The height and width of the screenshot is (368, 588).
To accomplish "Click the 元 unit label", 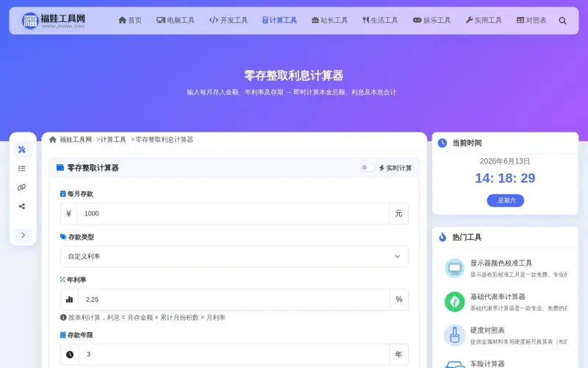I will coord(398,213).
